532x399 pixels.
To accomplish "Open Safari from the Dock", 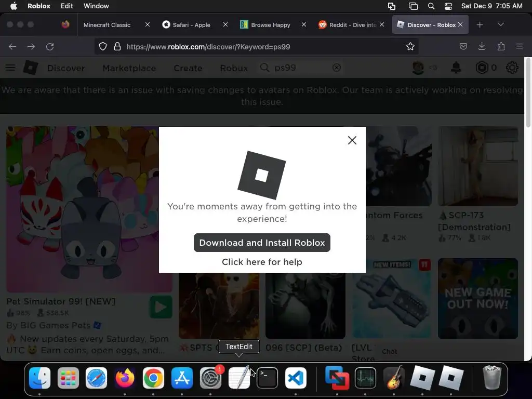I will click(96, 378).
